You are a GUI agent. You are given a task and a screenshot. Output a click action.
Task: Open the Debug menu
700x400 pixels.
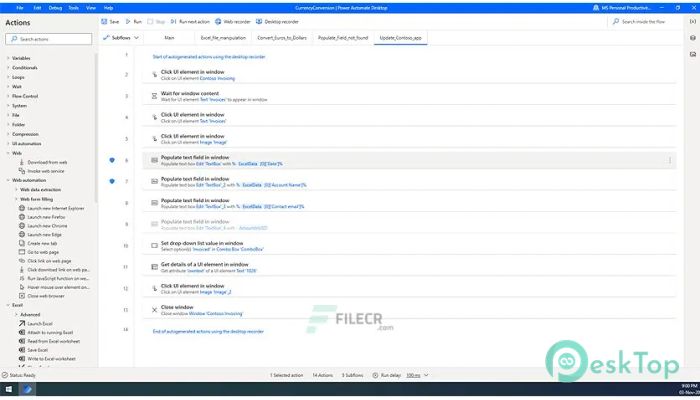(55, 8)
